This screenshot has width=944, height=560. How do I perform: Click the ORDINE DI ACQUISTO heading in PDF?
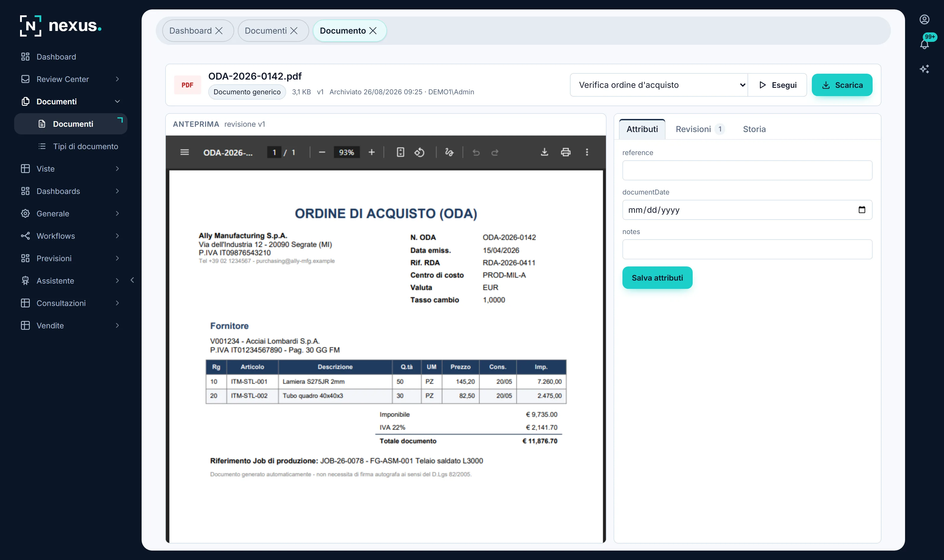click(x=386, y=214)
